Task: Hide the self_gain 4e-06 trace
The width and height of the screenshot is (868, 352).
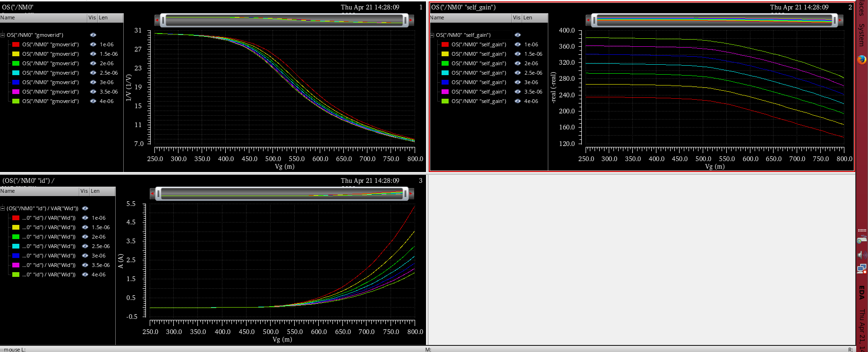Action: pos(518,101)
